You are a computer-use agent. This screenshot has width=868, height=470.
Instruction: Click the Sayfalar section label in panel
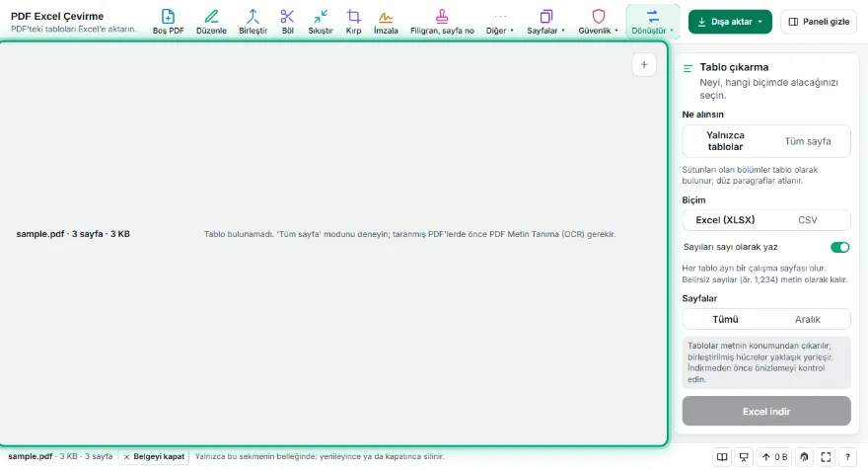(x=699, y=298)
